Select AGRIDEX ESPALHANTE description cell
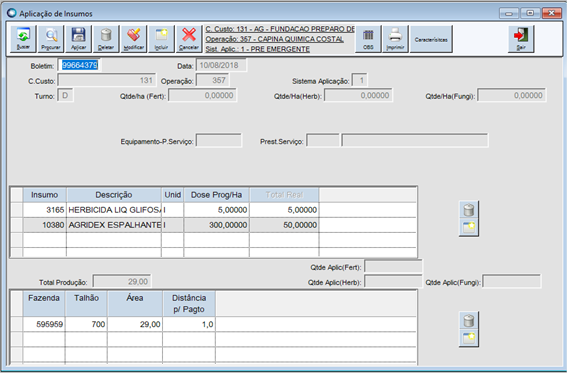Screen dimensions: 567x373 (x=114, y=225)
